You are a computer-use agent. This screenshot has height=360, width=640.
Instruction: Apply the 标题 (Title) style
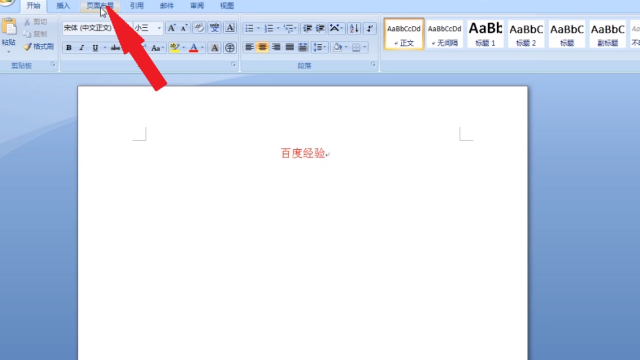[x=567, y=34]
